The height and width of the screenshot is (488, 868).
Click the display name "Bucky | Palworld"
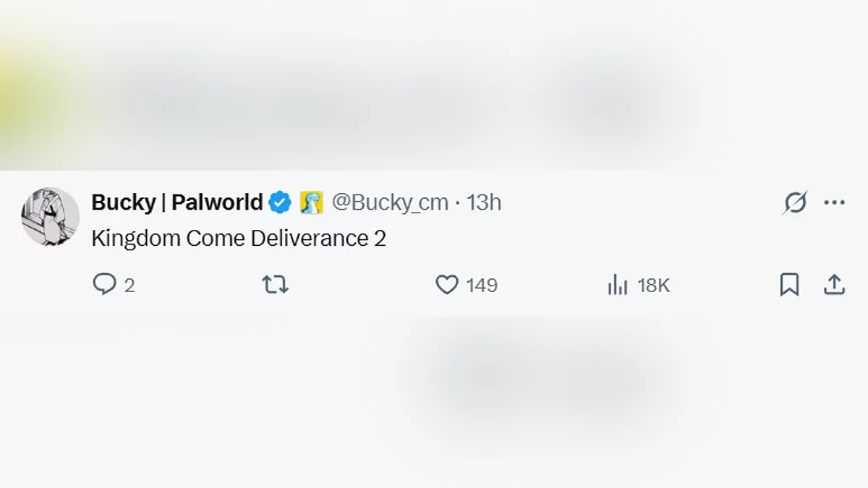coord(176,203)
